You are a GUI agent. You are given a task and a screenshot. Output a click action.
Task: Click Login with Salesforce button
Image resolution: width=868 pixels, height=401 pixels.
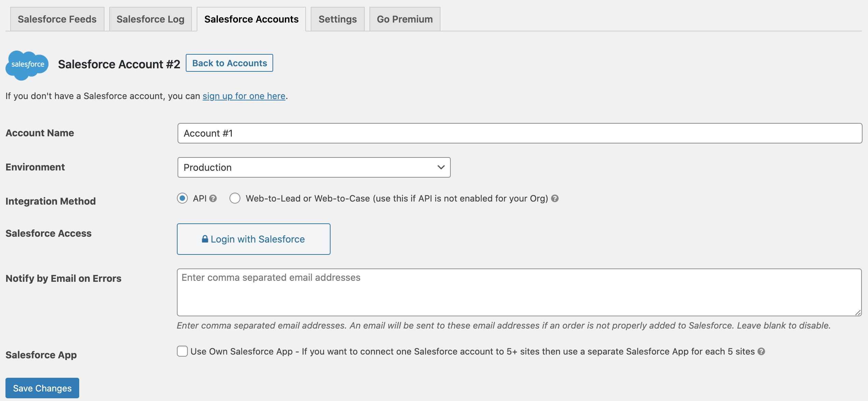tap(253, 239)
